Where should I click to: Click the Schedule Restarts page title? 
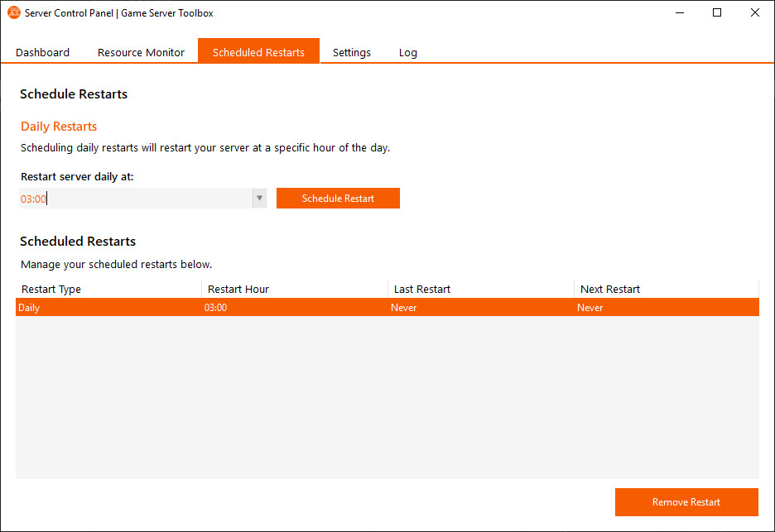click(74, 93)
